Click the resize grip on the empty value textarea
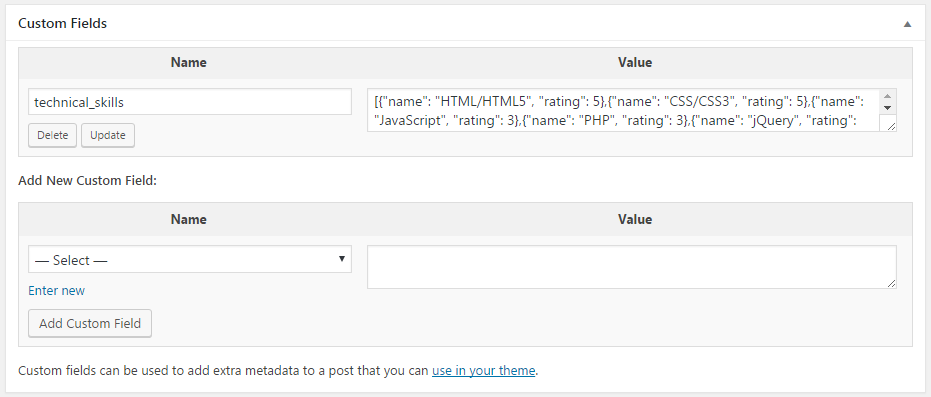Image resolution: width=931 pixels, height=397 pixels. [891, 283]
